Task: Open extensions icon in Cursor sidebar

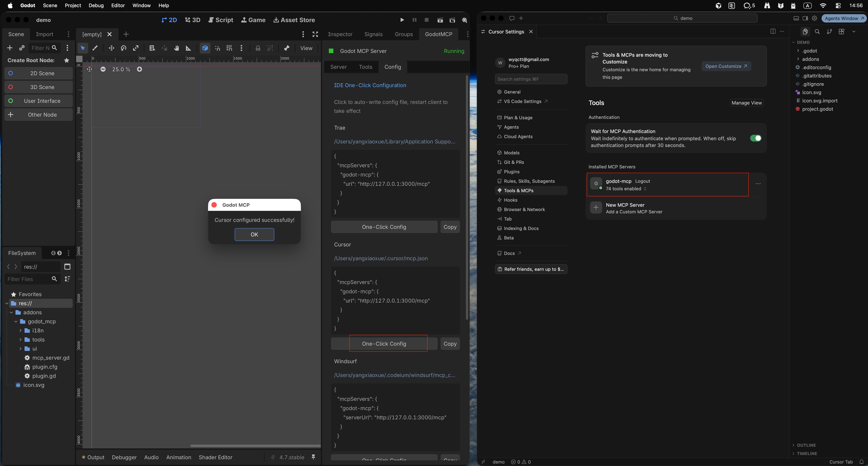Action: click(841, 31)
